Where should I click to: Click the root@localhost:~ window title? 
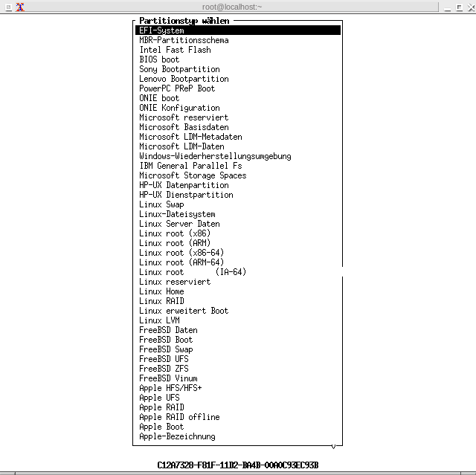pos(232,7)
